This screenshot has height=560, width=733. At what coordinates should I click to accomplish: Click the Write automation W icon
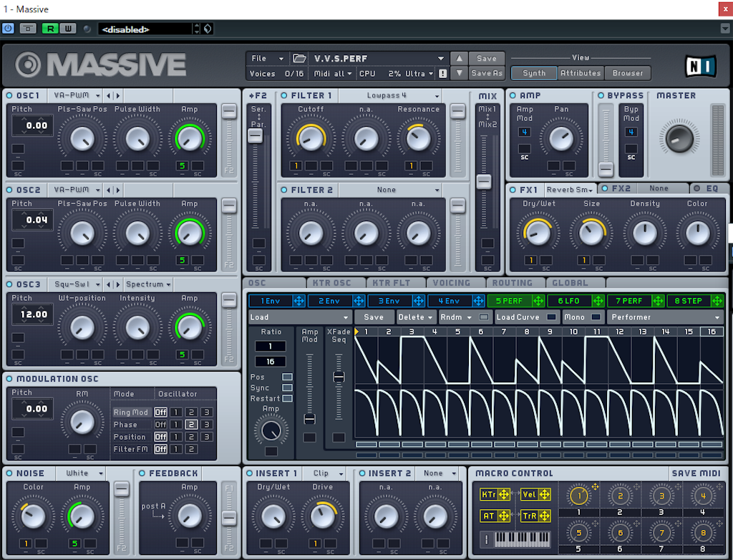(x=68, y=29)
